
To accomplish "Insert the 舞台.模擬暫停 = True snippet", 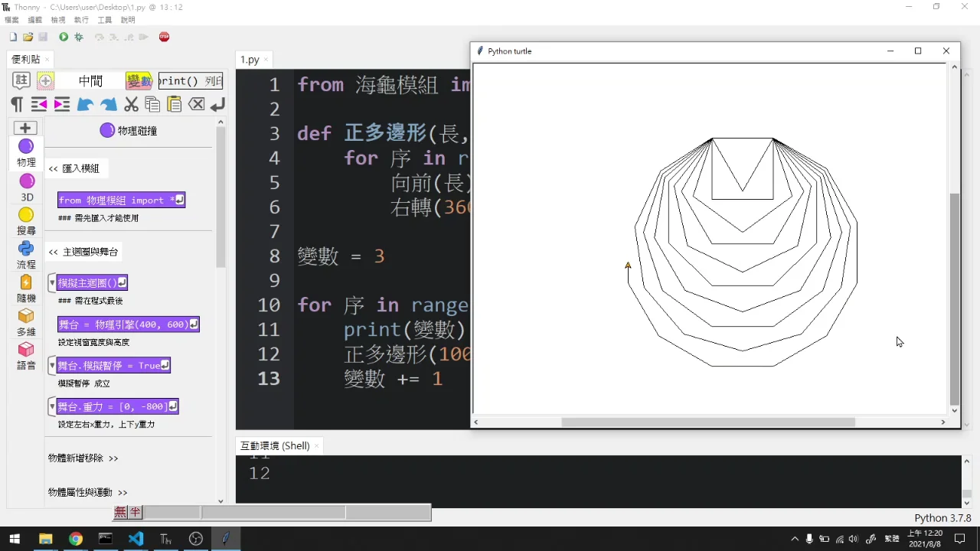I will pos(114,366).
